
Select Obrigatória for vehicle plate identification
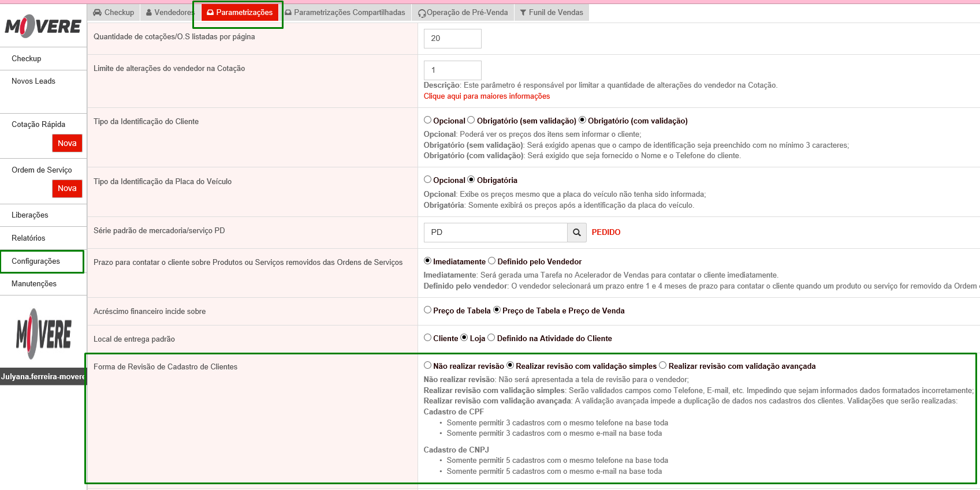471,179
